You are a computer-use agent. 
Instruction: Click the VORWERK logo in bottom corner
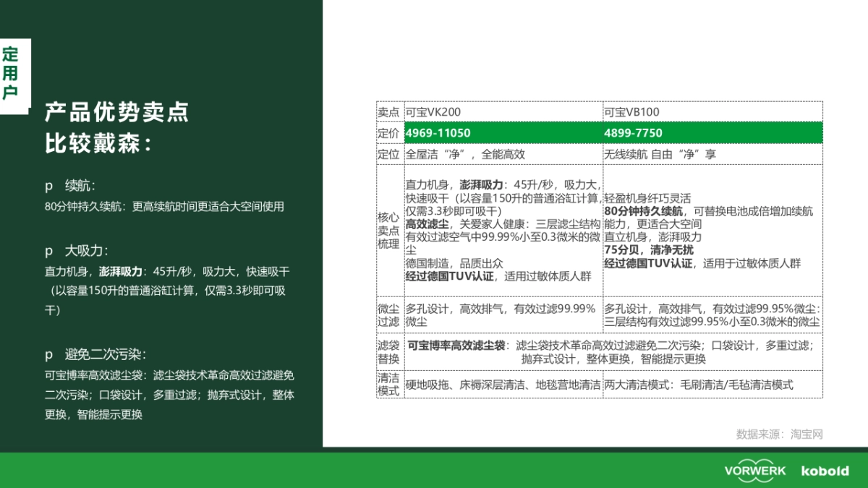pyautogui.click(x=754, y=471)
